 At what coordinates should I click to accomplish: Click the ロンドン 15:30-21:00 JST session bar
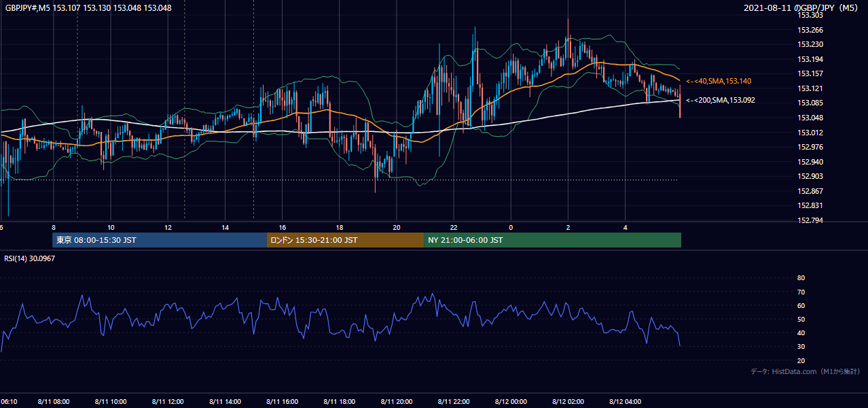tap(345, 240)
